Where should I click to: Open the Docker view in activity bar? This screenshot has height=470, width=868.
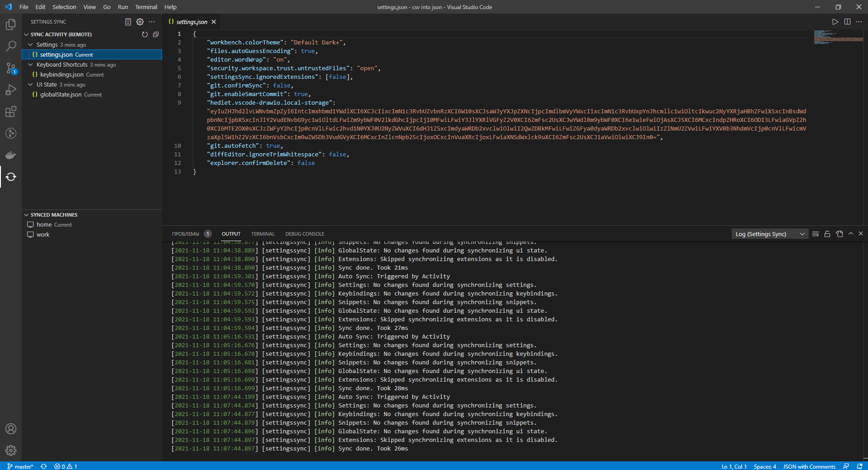(x=11, y=155)
